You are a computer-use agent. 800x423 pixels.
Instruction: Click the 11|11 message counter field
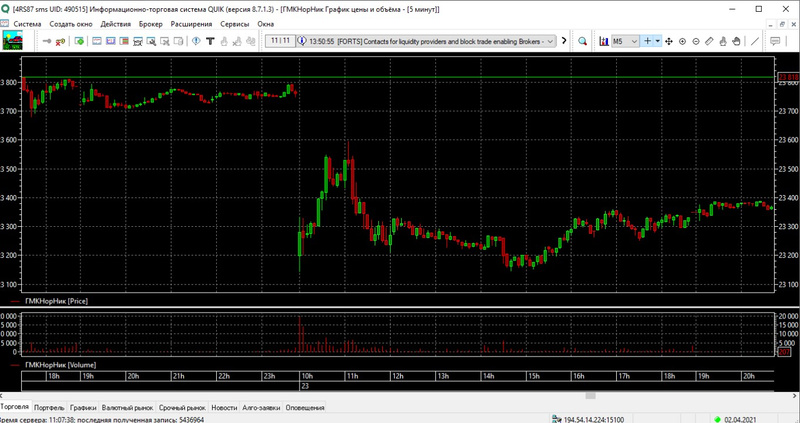point(279,41)
